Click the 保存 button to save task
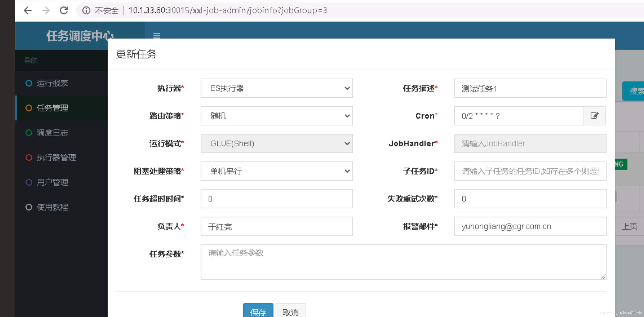 (x=258, y=312)
